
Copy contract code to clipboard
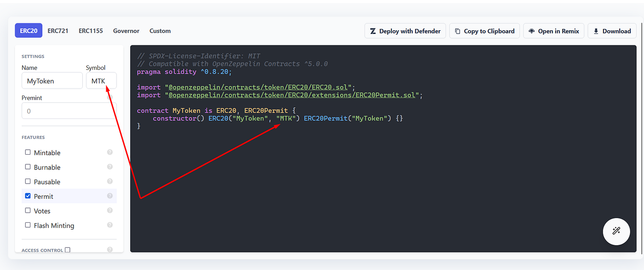(484, 31)
